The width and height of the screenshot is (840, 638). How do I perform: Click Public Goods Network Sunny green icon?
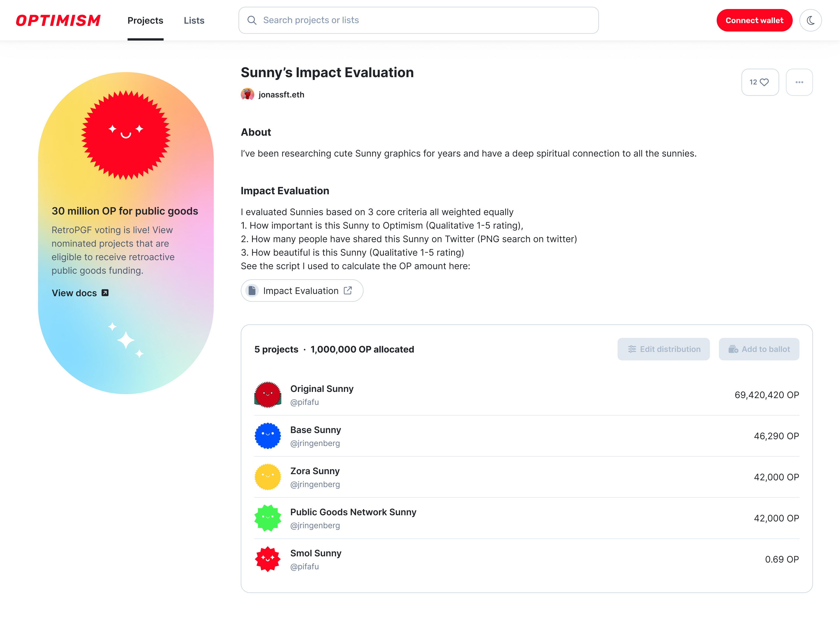click(268, 518)
